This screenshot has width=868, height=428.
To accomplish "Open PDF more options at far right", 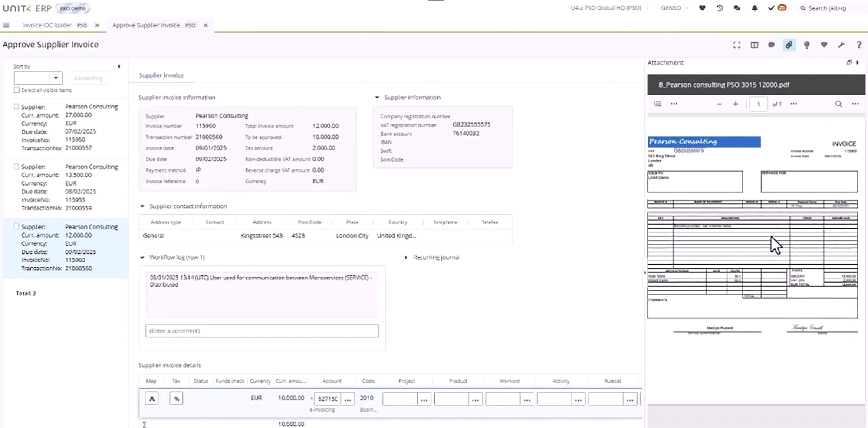I will click(x=855, y=104).
